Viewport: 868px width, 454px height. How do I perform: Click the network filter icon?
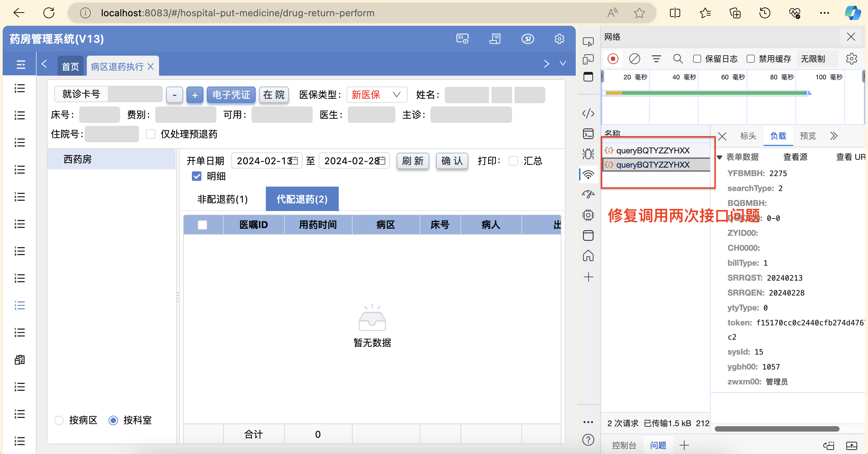click(x=656, y=59)
